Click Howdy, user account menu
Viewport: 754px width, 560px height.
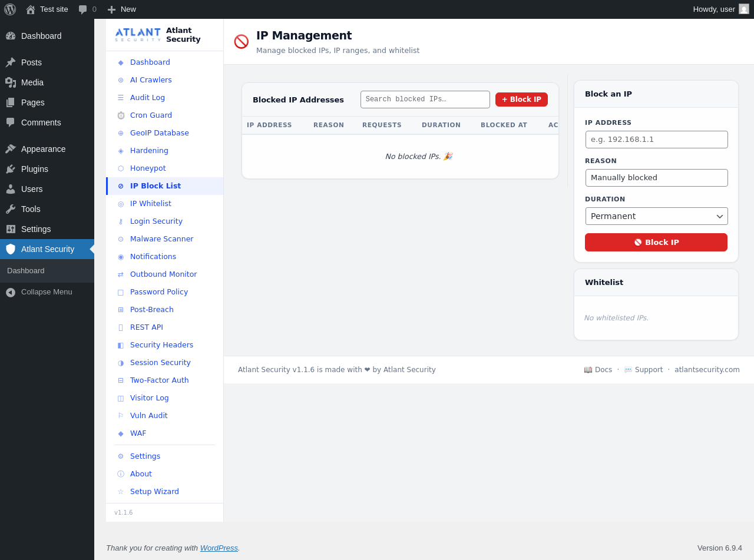721,9
